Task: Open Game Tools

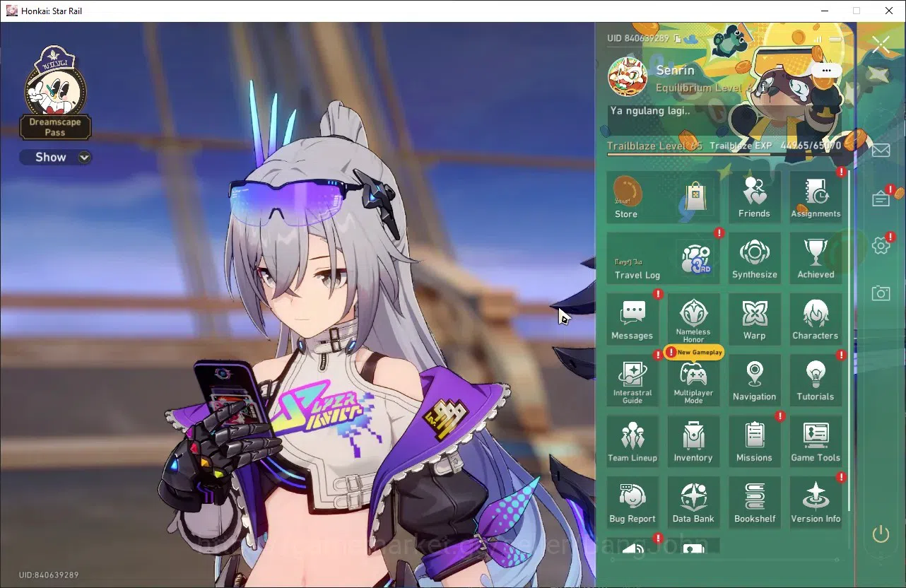Action: [816, 442]
